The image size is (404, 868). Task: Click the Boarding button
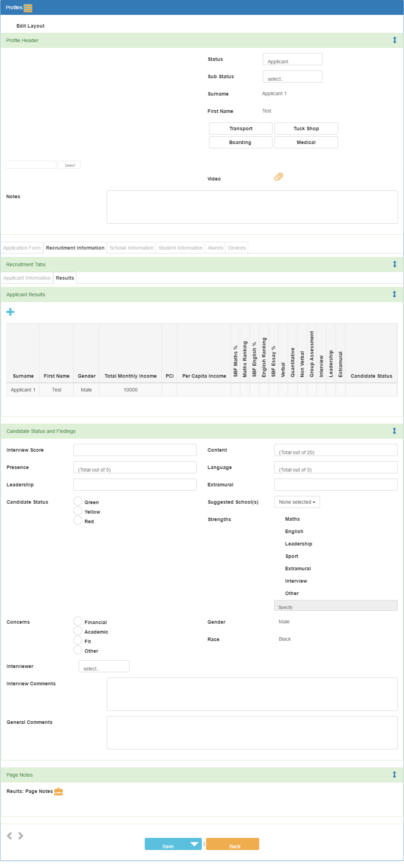coord(241,142)
